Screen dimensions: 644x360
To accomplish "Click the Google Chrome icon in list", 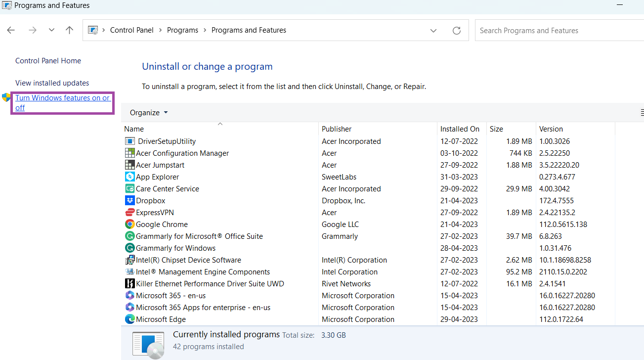I will [129, 225].
